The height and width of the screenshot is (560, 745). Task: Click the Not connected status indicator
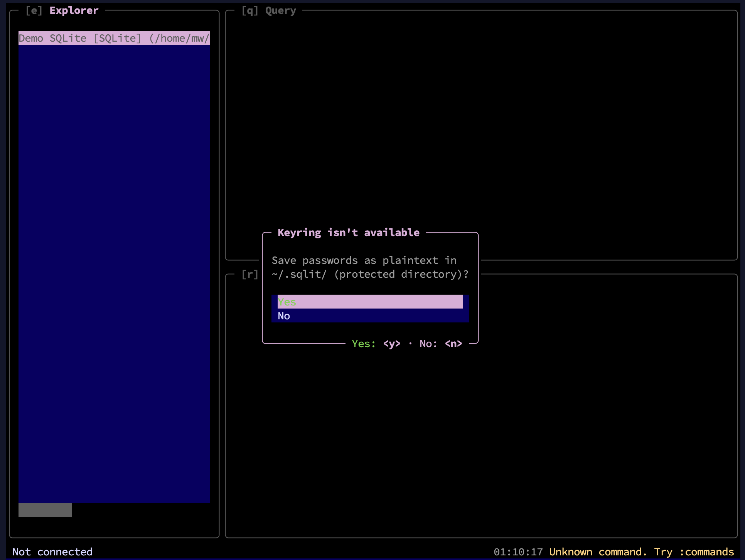coord(52,552)
